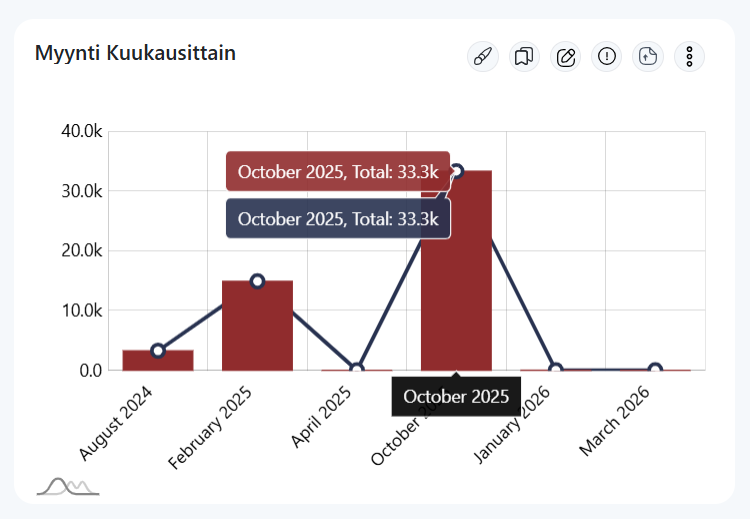
Task: Click the January 2026 line data point
Action: pos(556,370)
